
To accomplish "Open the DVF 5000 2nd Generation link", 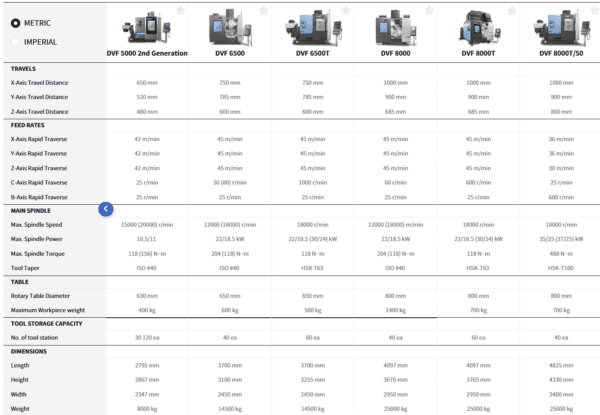I will coord(147,53).
